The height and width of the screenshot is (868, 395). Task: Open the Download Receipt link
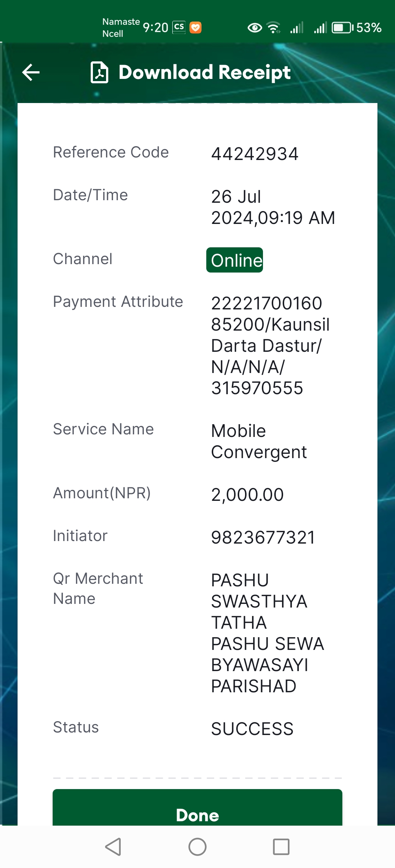tap(204, 72)
